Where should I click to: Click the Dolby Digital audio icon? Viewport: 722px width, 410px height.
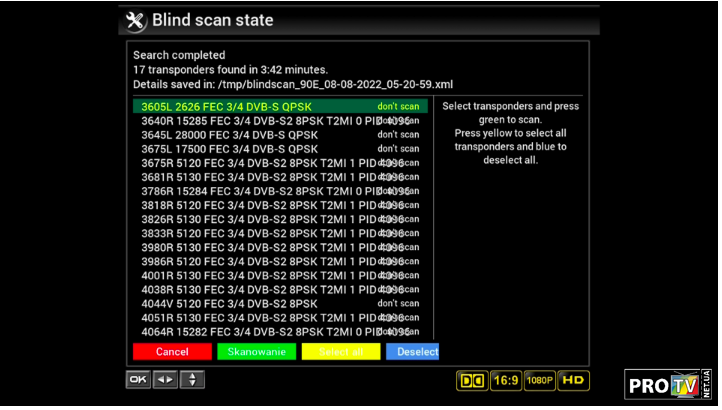(471, 380)
